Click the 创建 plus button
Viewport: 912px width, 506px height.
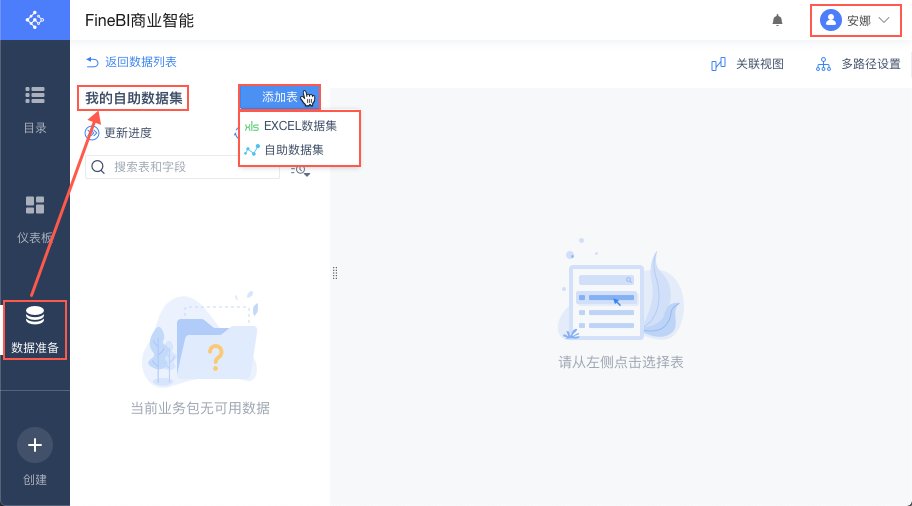point(35,445)
